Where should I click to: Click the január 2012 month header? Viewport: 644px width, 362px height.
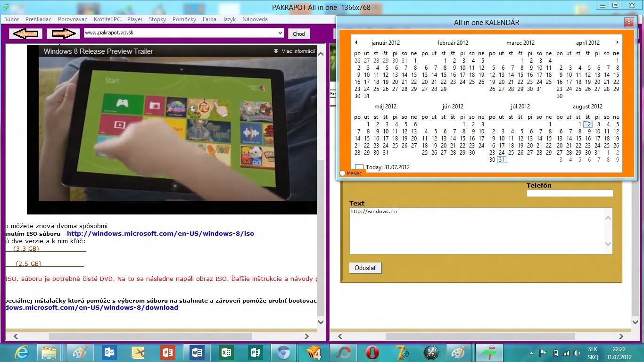(385, 43)
